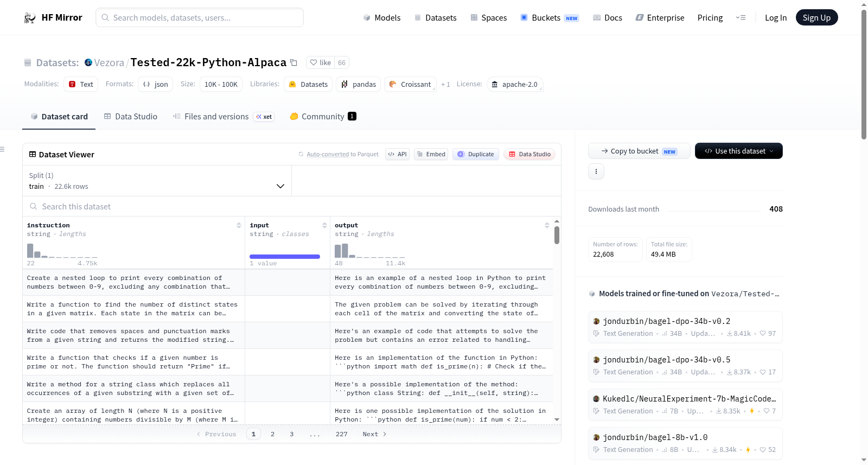The image size is (868, 465).
Task: Click the Vezora author link
Action: tap(109, 62)
